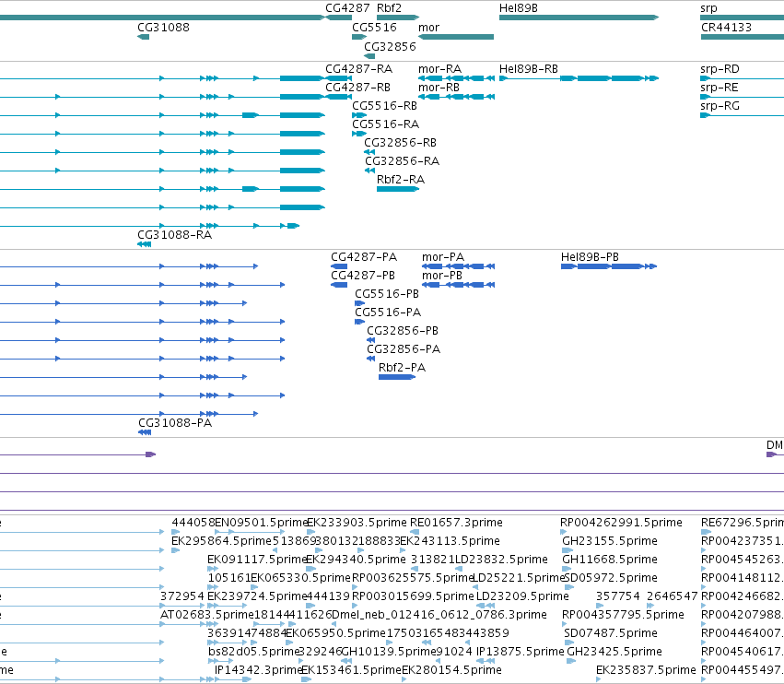Click the CG4287 gene label
Viewport: 784px width, 684px height.
(347, 8)
